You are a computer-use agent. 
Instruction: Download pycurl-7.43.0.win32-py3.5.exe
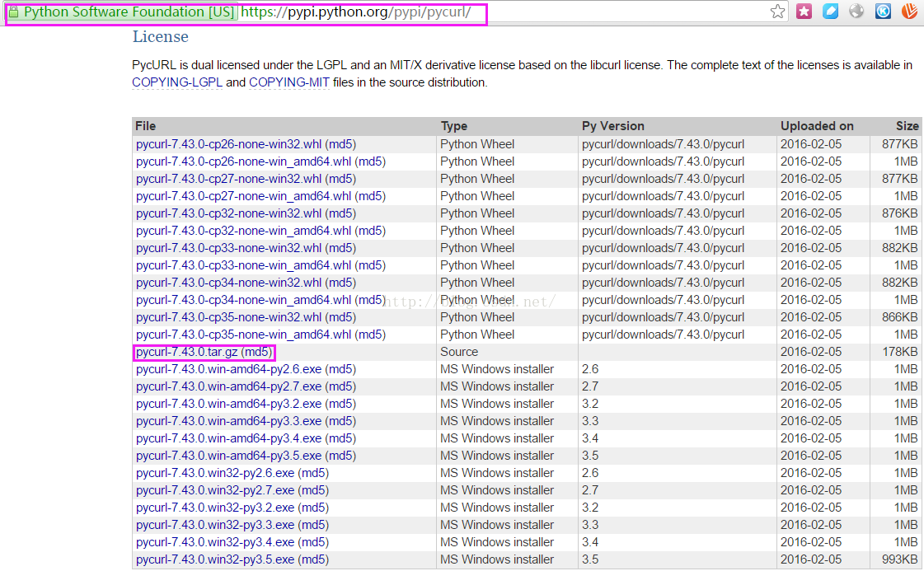(215, 559)
